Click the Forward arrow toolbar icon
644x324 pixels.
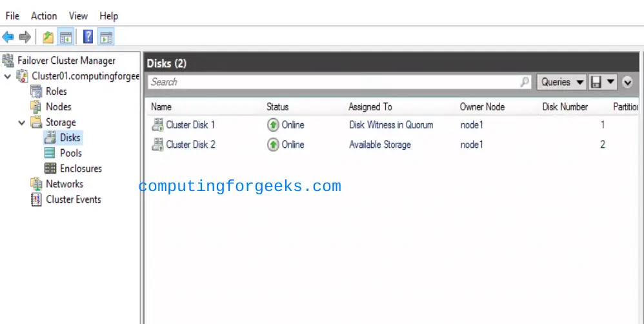click(x=25, y=37)
